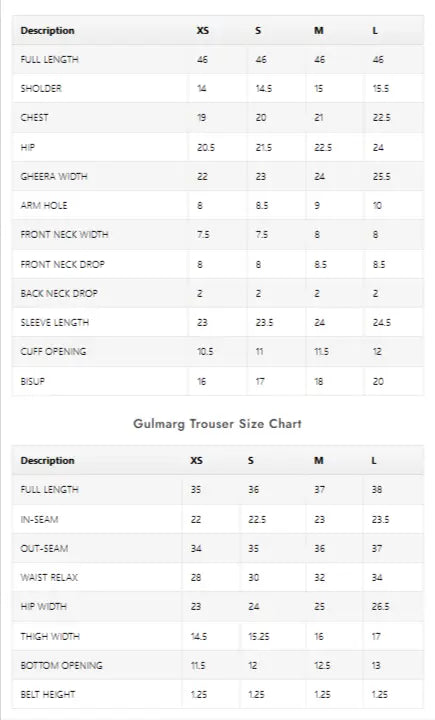Click the FRONT NECK WIDTH label
The height and width of the screenshot is (720, 435).
64,235
